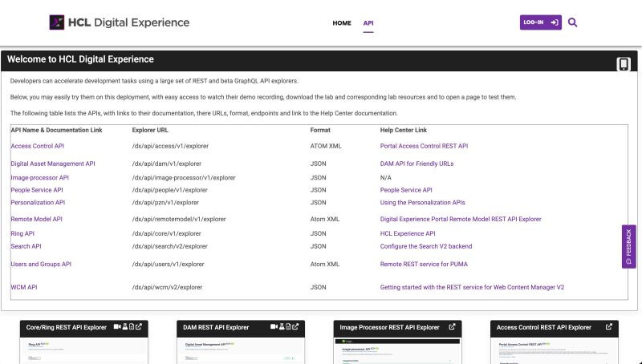Watch Core/Ring API Explorer demo video
The height and width of the screenshot is (364, 642).
117,327
